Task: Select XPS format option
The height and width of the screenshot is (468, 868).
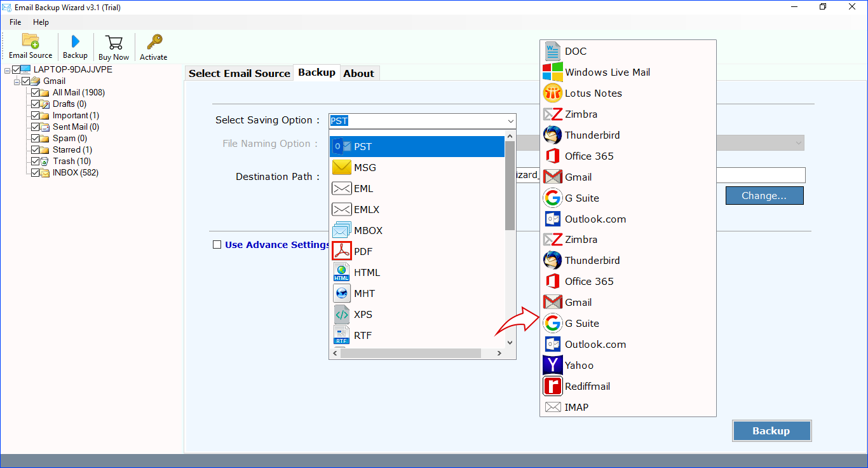Action: [x=417, y=314]
